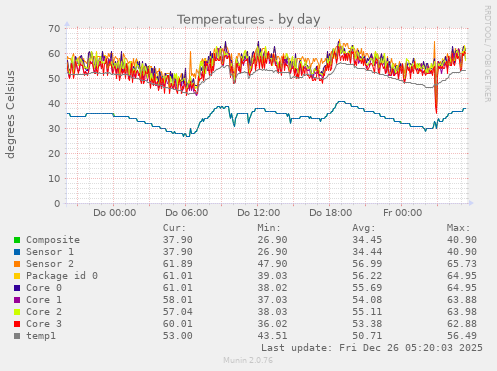Click Core 0 average value 55.69

[367, 288]
